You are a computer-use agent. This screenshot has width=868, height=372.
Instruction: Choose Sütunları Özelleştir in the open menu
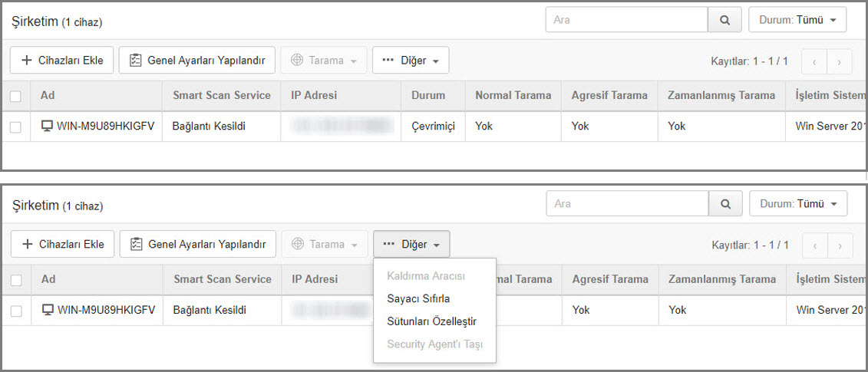click(431, 321)
